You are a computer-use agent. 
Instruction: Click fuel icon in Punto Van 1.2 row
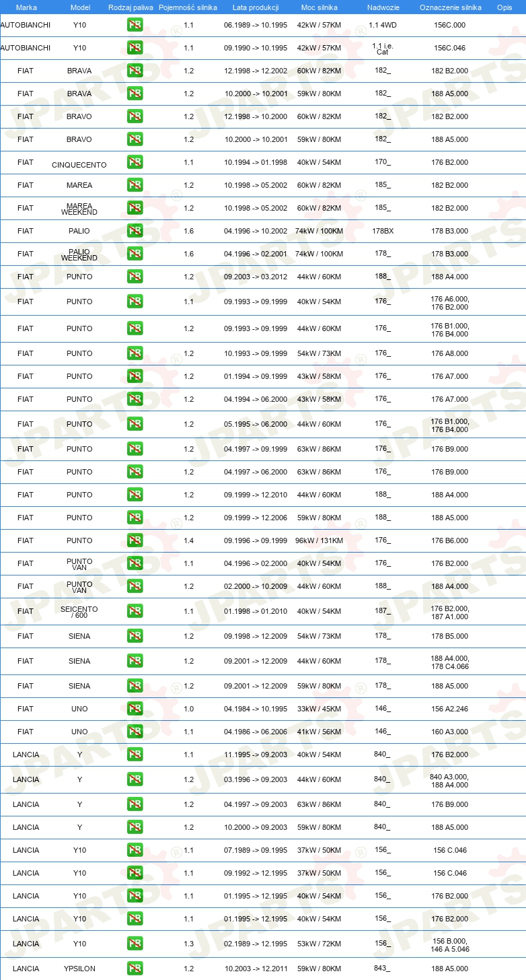point(135,586)
